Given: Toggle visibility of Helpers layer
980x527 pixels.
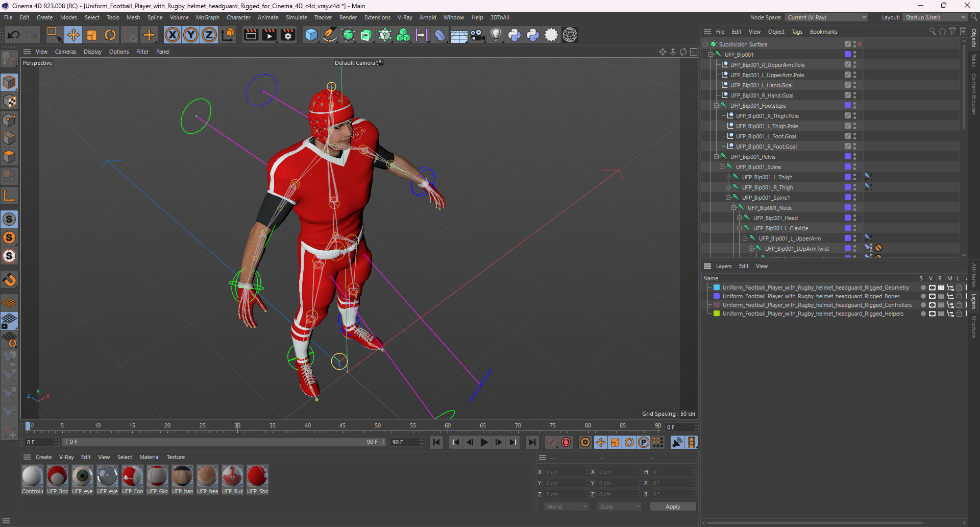Looking at the screenshot, I should pos(932,314).
